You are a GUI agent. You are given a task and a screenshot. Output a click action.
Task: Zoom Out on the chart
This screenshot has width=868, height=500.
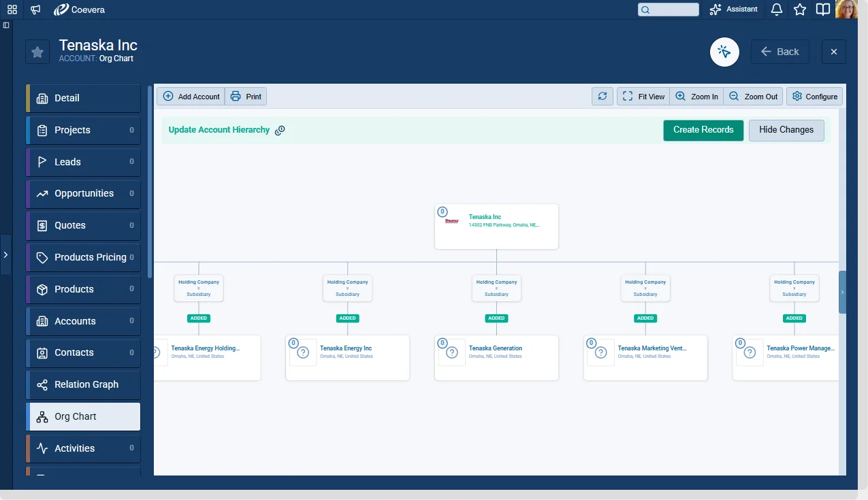(x=753, y=97)
